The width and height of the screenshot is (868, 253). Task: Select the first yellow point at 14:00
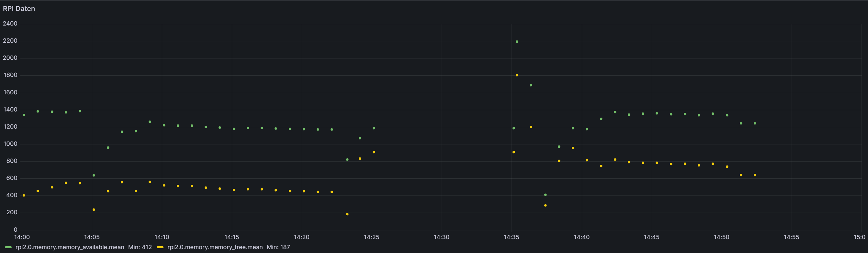[x=24, y=195]
